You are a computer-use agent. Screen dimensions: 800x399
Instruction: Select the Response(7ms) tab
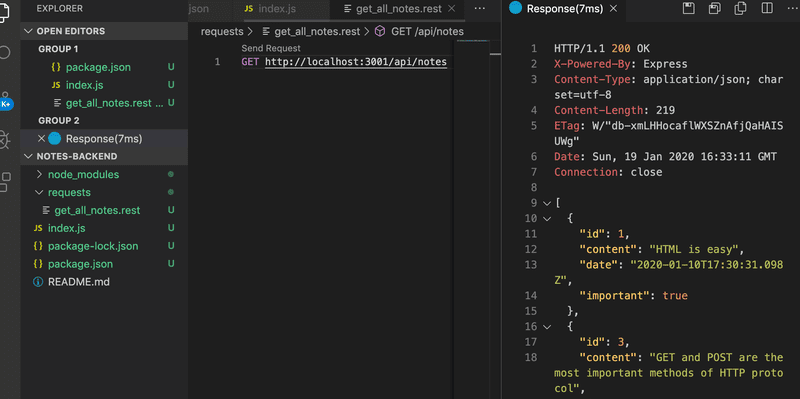565,9
